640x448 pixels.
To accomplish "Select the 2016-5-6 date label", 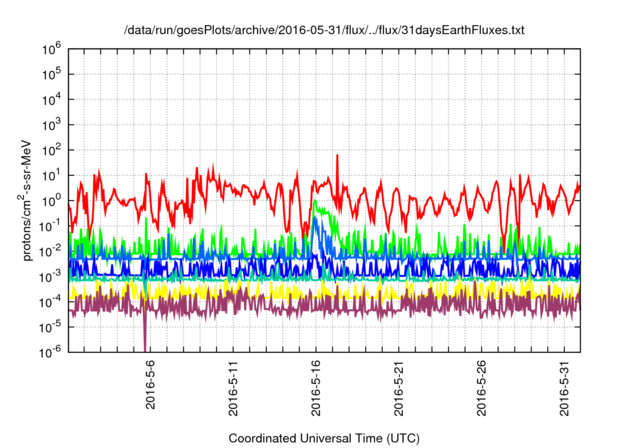I will (151, 384).
